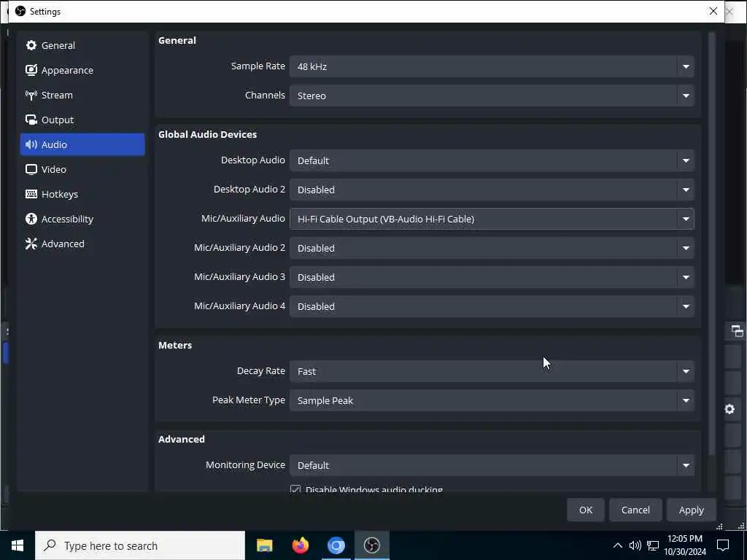Screen dimensions: 747x560
Task: Click the Audio speaker icon
Action: [31, 144]
